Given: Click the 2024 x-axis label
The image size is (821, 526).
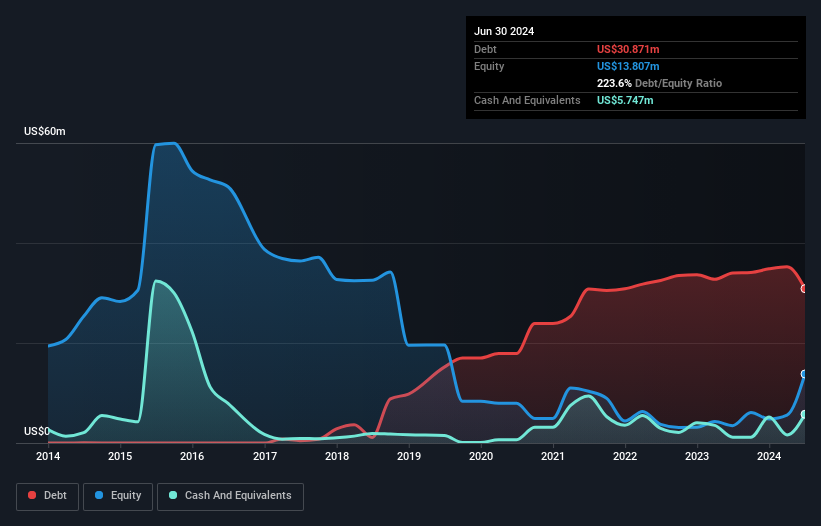Looking at the screenshot, I should pyautogui.click(x=769, y=456).
